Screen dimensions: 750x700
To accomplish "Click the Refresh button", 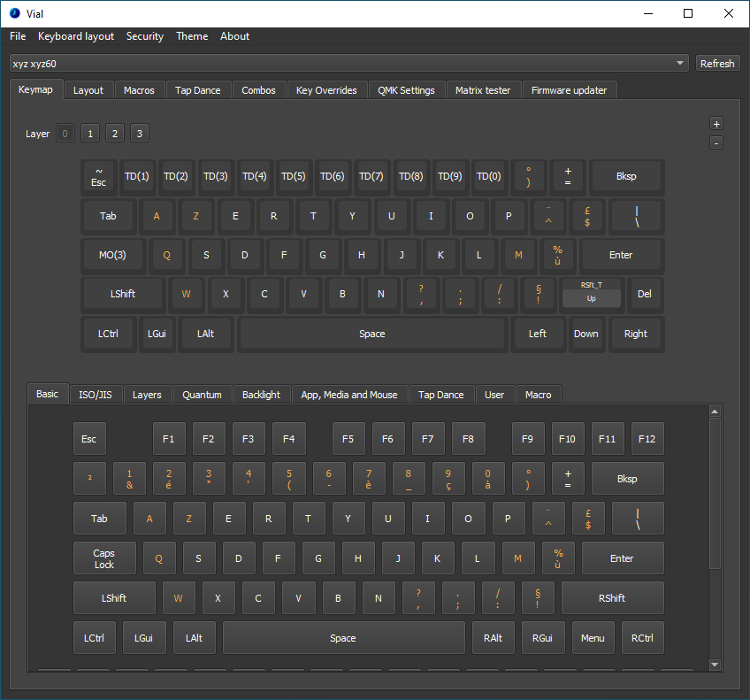I will point(717,64).
